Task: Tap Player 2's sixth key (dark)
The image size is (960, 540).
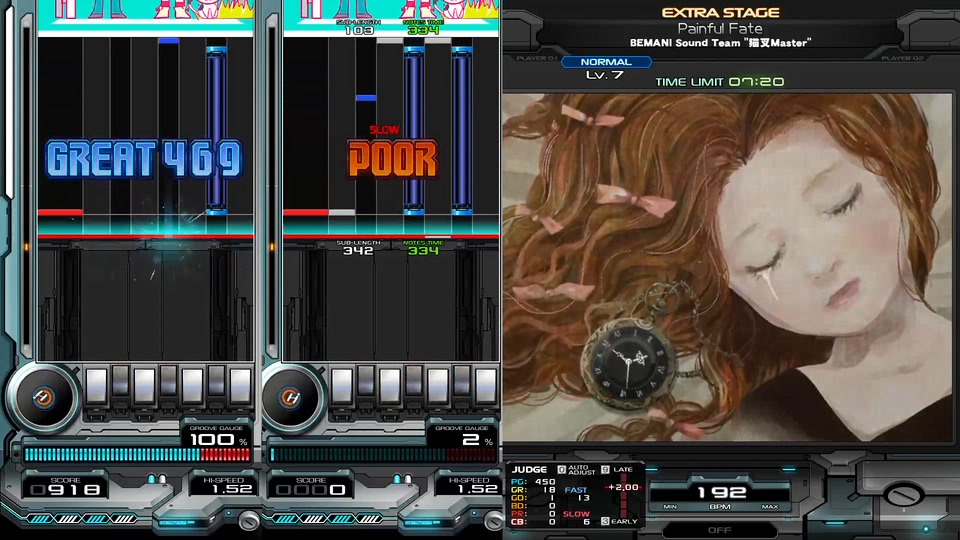Action: click(x=462, y=381)
